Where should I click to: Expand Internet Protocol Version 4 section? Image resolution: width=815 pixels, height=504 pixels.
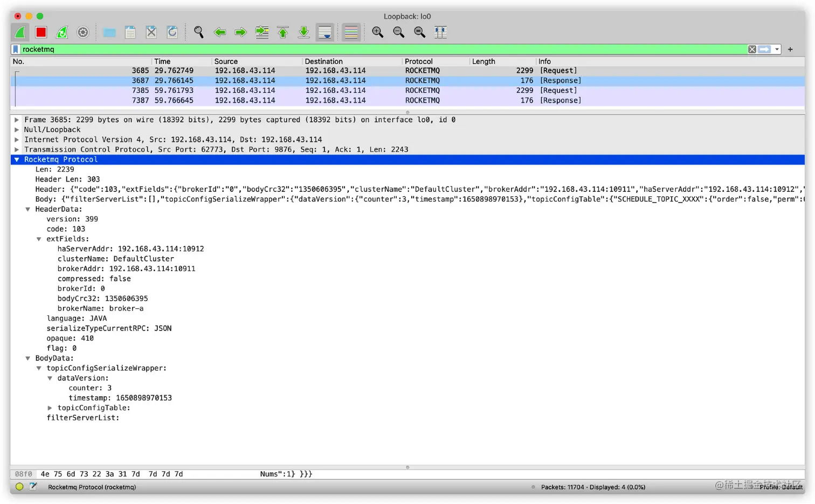tap(17, 140)
